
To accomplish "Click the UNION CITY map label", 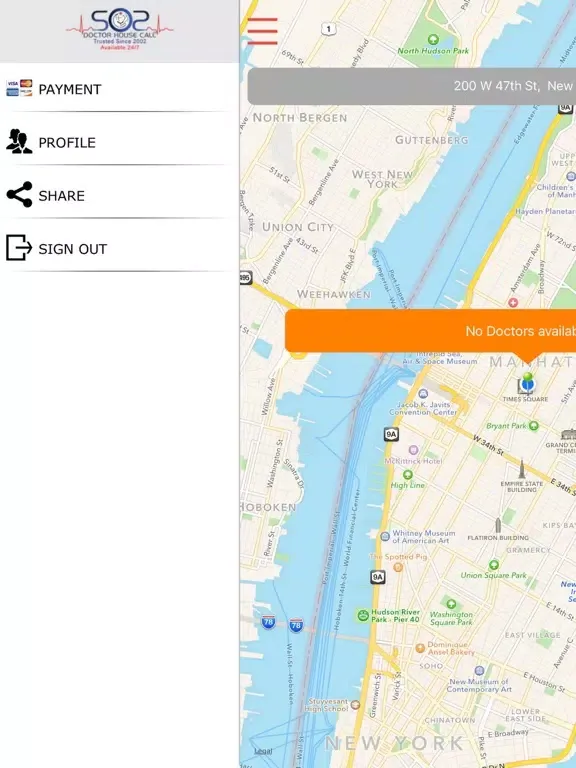I will [297, 227].
